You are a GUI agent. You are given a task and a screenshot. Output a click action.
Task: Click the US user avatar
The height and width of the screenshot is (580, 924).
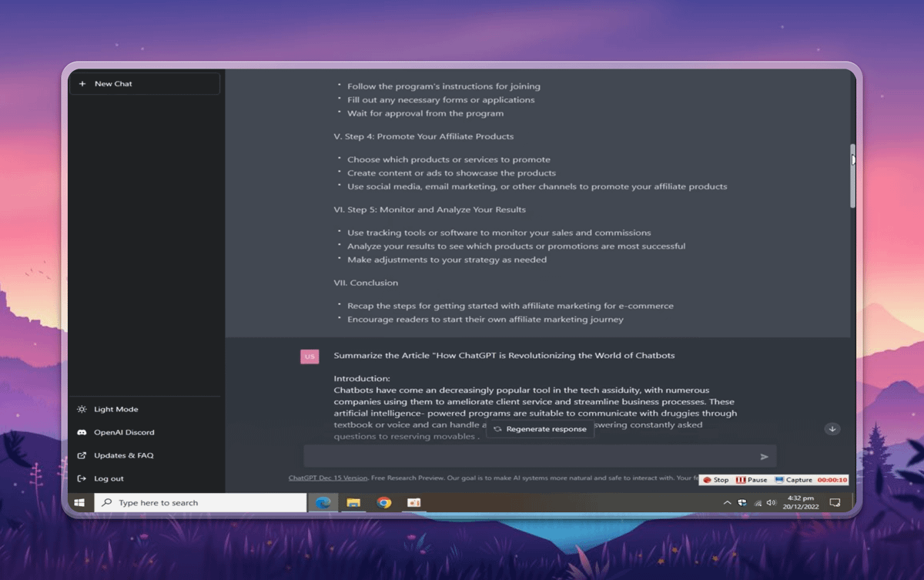tap(310, 357)
